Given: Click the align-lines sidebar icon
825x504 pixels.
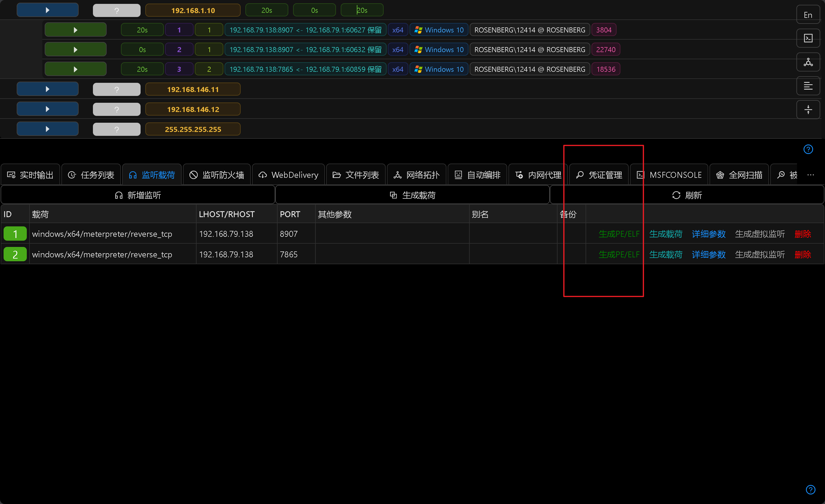Looking at the screenshot, I should (808, 86).
